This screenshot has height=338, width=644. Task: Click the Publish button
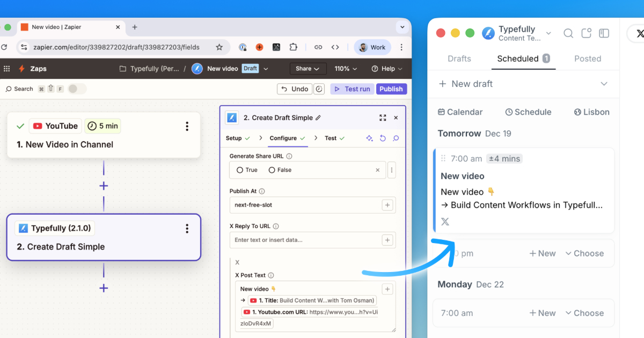pos(391,89)
